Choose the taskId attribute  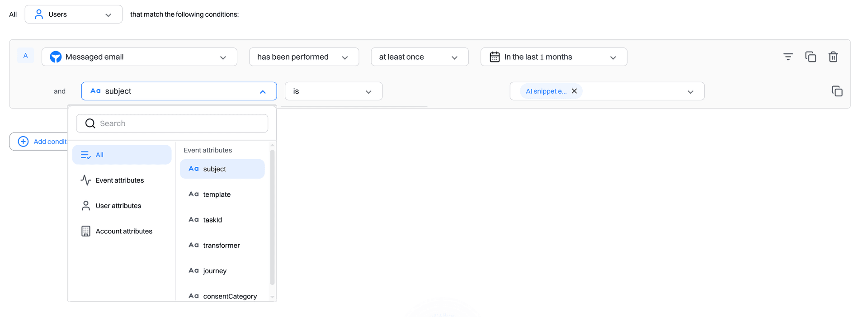pos(222,220)
